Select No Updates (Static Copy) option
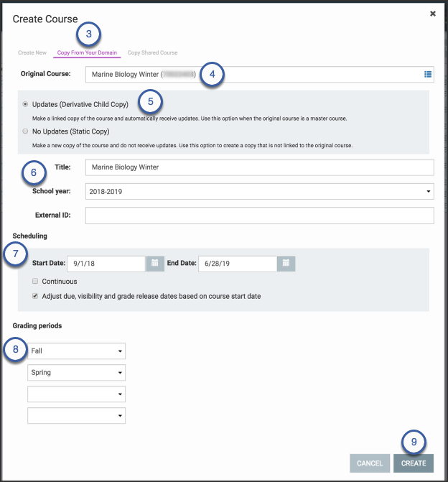The height and width of the screenshot is (482, 448). tap(25, 131)
